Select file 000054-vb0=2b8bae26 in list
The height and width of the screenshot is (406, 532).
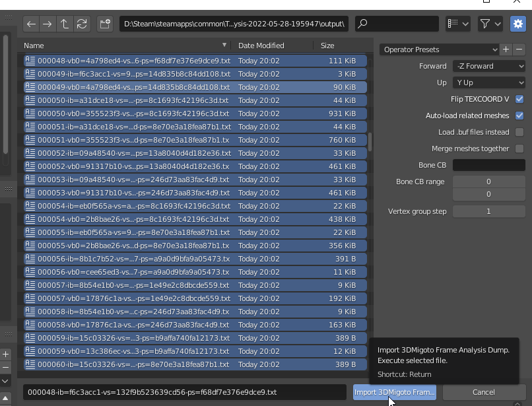coord(195,219)
